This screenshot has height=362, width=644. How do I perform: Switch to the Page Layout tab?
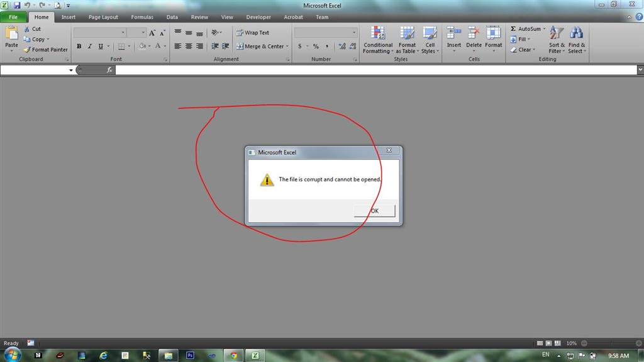pyautogui.click(x=103, y=17)
